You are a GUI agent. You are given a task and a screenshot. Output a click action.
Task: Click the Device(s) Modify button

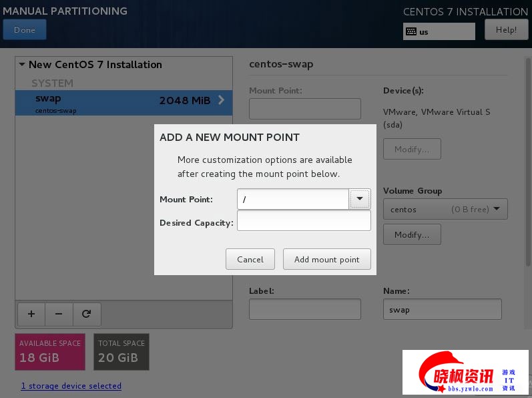pos(412,149)
